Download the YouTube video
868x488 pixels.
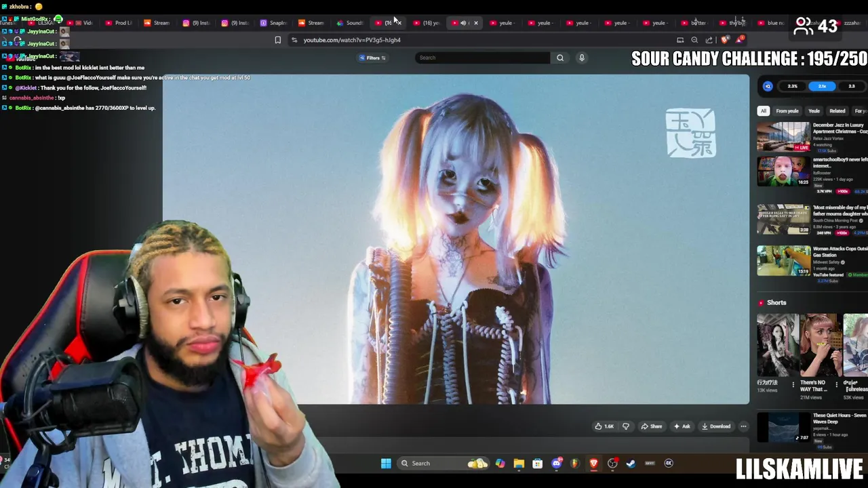[716, 426]
